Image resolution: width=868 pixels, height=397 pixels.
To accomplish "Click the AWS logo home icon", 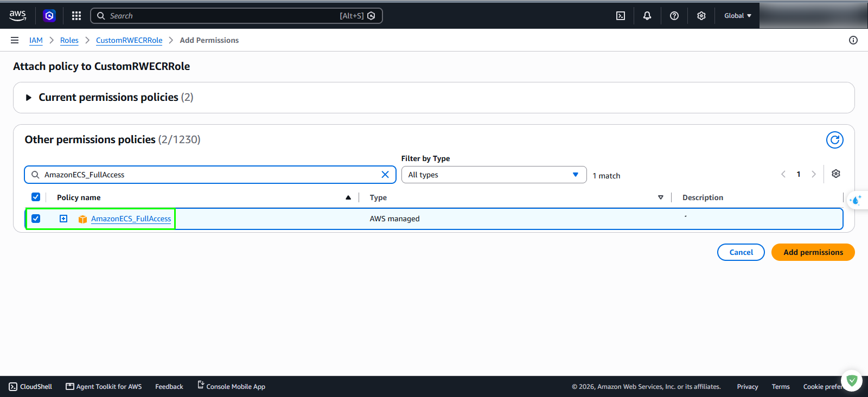I will [x=18, y=16].
